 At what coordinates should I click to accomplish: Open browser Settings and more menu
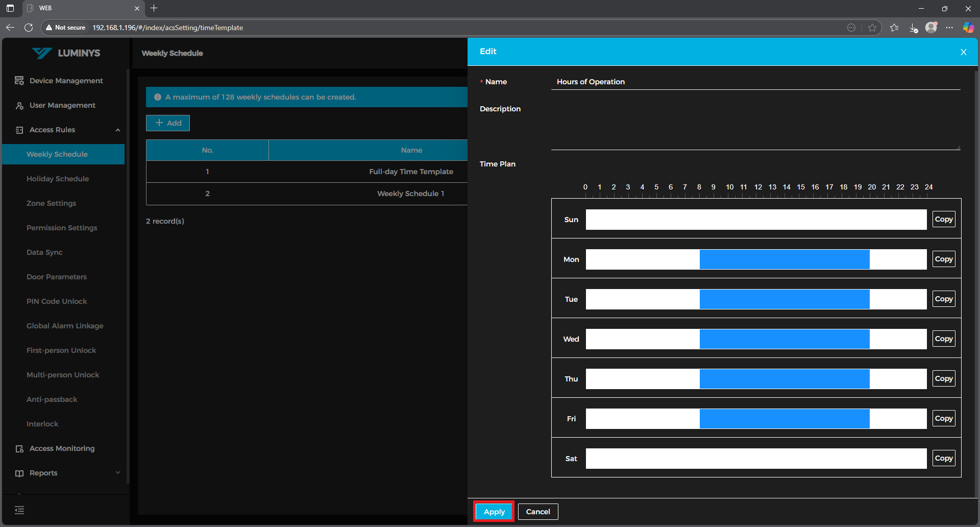pos(949,28)
